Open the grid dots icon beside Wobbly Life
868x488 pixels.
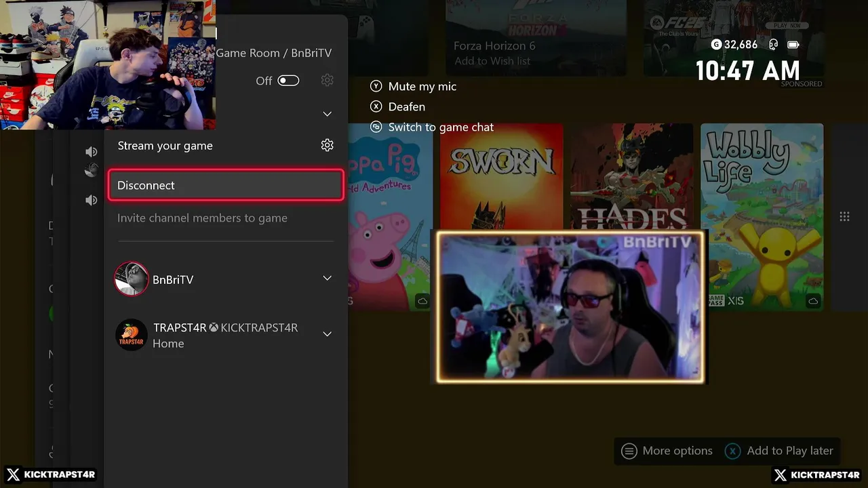click(844, 216)
